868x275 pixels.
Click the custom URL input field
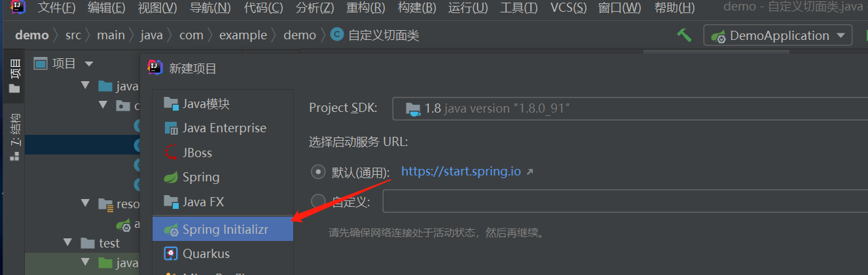click(x=625, y=201)
